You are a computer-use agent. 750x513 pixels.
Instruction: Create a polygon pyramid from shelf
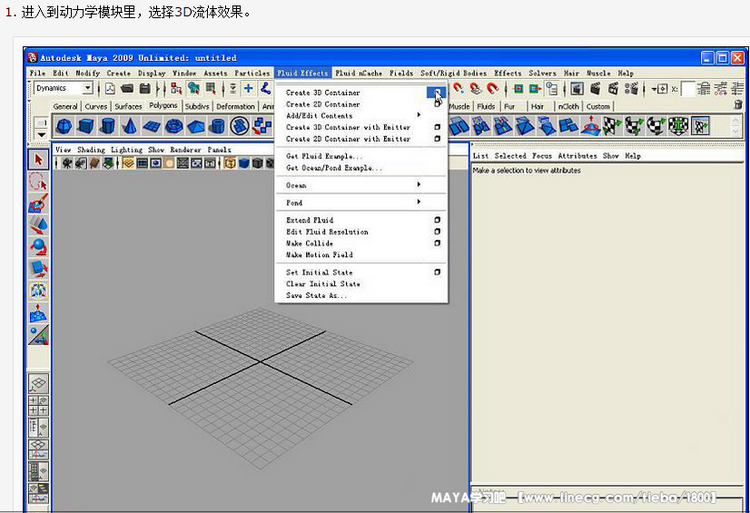point(196,126)
